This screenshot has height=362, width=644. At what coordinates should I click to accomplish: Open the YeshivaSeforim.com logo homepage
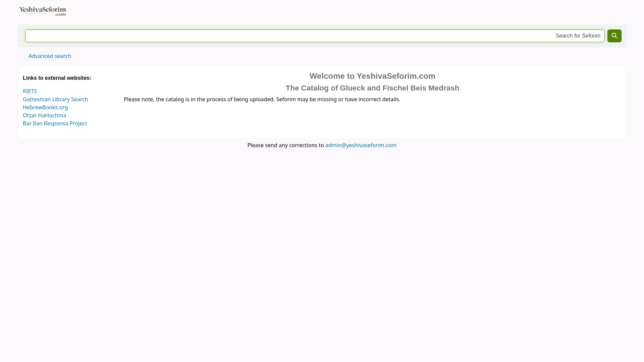(43, 11)
